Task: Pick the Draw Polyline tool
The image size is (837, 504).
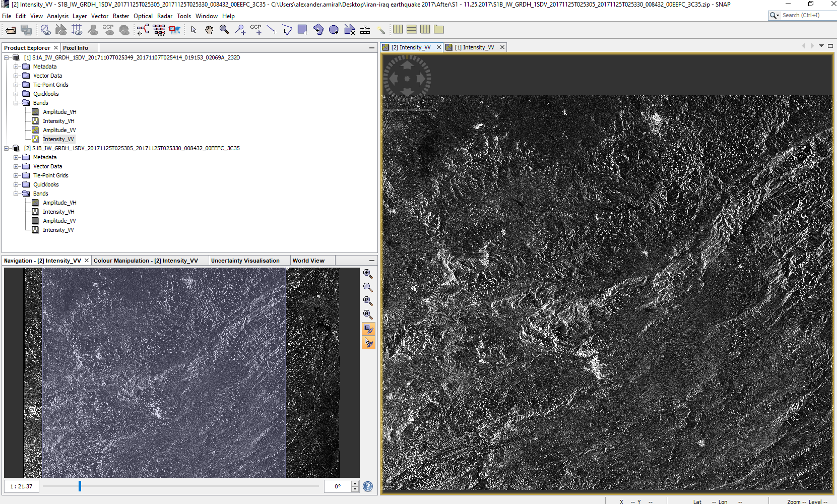Action: [x=272, y=30]
